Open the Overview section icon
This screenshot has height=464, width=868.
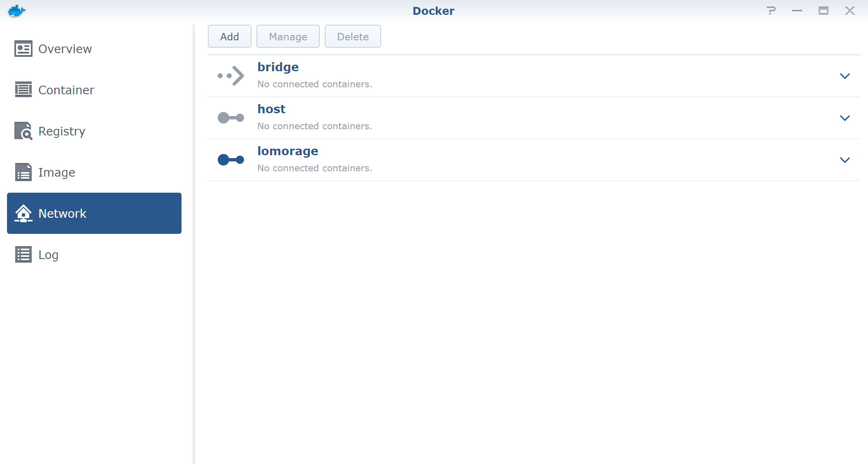point(23,49)
